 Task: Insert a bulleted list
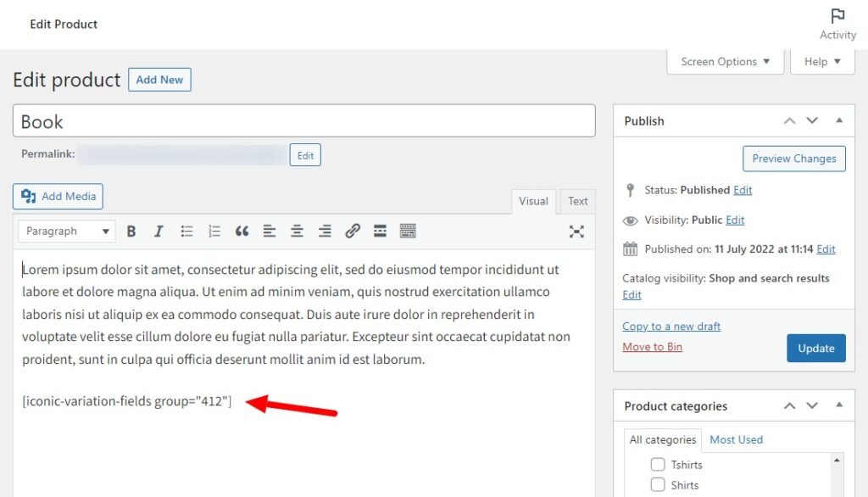point(186,231)
